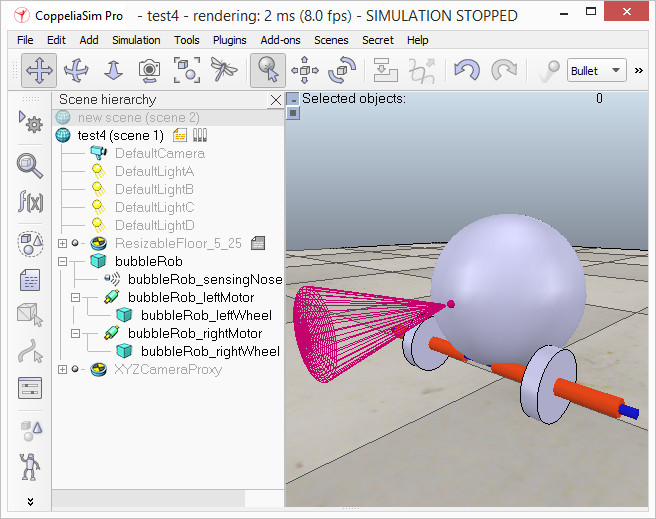Click the shape edit mode icon
Image resolution: width=656 pixels, height=519 pixels.
pyautogui.click(x=30, y=314)
